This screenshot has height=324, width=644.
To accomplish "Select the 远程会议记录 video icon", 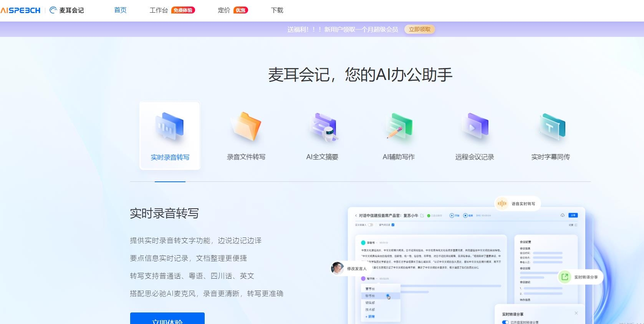I will [x=475, y=126].
